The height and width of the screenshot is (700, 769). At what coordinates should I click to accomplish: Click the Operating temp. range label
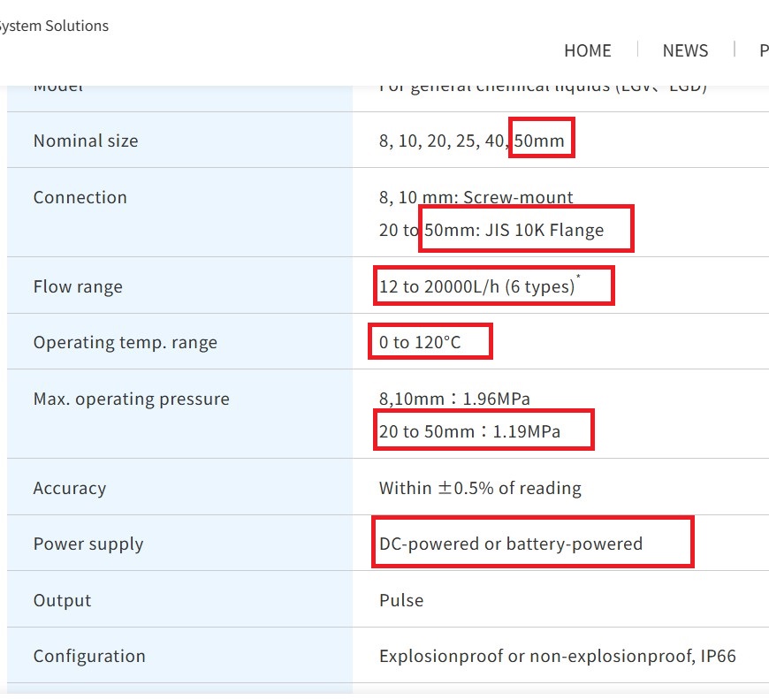[x=125, y=342]
